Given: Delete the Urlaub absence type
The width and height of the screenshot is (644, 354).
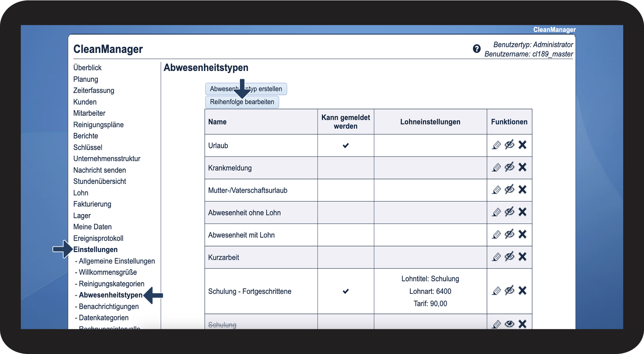Looking at the screenshot, I should coord(522,145).
